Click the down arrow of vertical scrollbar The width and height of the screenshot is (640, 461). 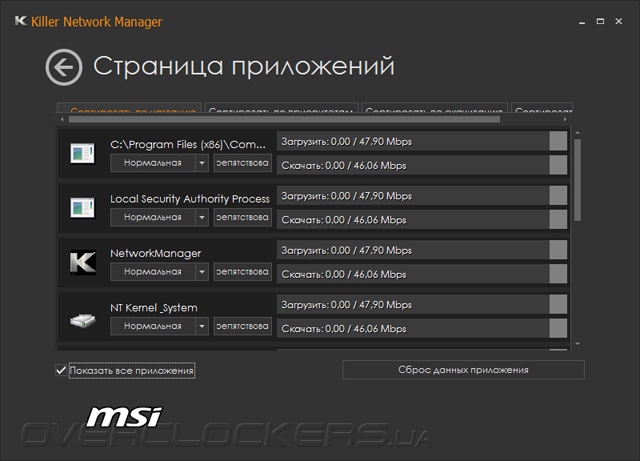point(577,344)
